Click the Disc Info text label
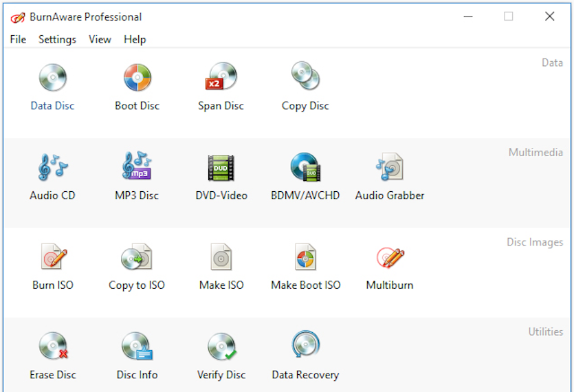The width and height of the screenshot is (574, 392). pyautogui.click(x=137, y=375)
